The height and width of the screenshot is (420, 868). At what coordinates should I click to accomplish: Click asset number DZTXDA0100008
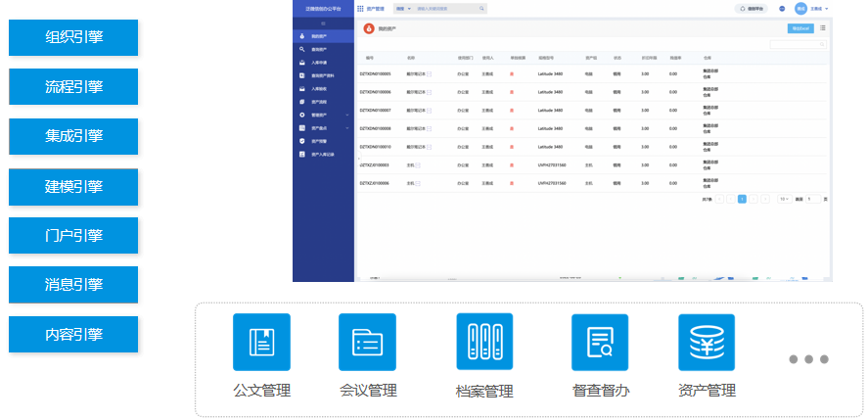376,128
